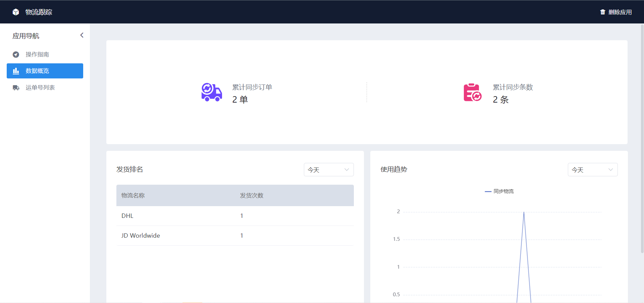Toggle the 同步物流 legend item
The width and height of the screenshot is (644, 303).
pyautogui.click(x=499, y=191)
